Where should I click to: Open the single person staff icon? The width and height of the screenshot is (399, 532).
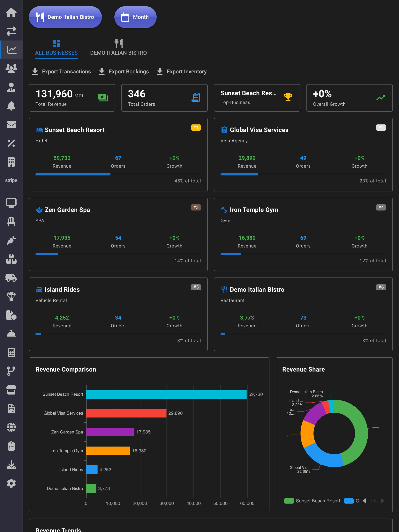(11, 87)
